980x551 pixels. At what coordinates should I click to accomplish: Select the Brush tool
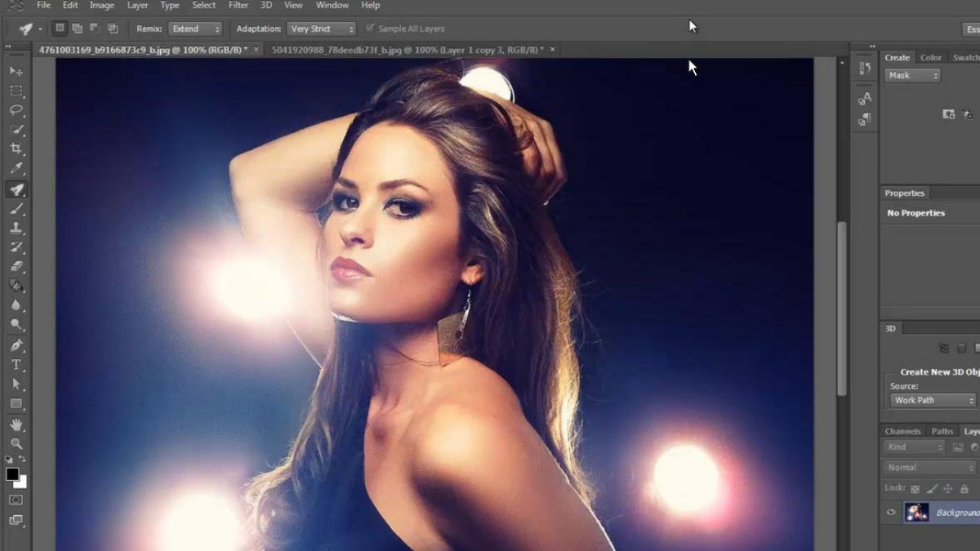pyautogui.click(x=16, y=209)
